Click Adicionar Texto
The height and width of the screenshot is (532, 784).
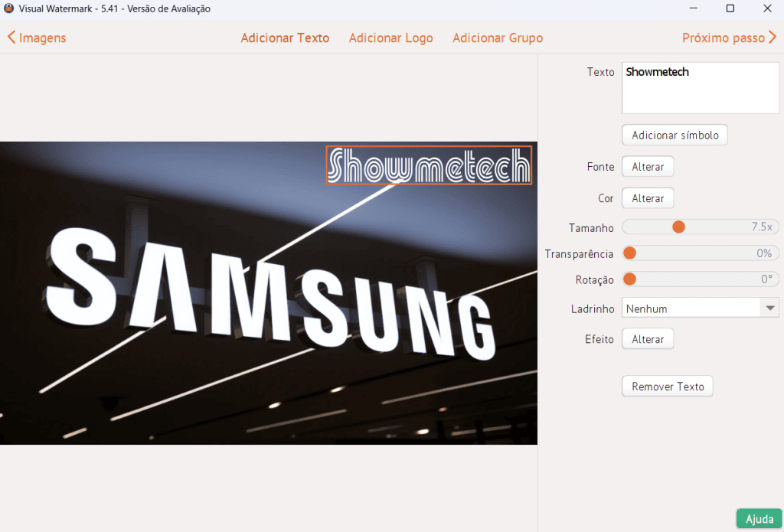point(285,38)
